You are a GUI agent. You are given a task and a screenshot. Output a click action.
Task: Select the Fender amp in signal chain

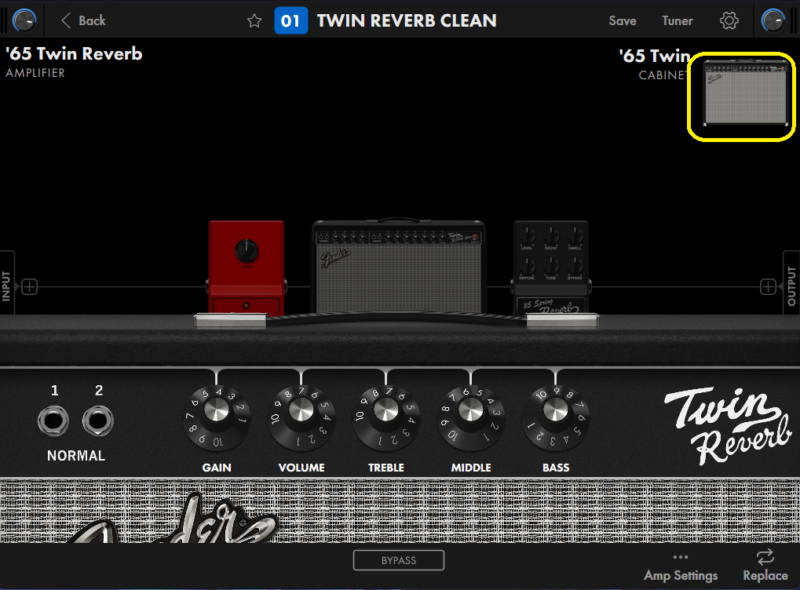pyautogui.click(x=398, y=267)
